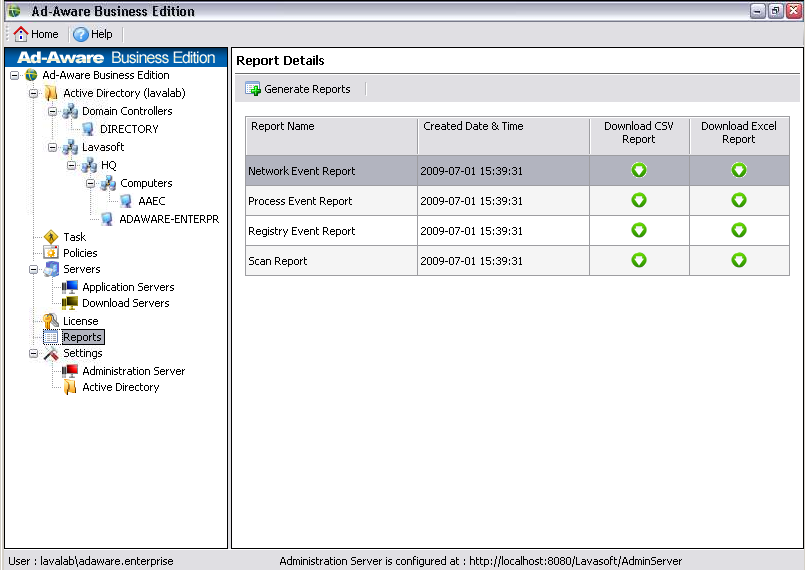Screen dimensions: 805x570
Task: Select Active Directory under Settings
Action: tap(121, 387)
